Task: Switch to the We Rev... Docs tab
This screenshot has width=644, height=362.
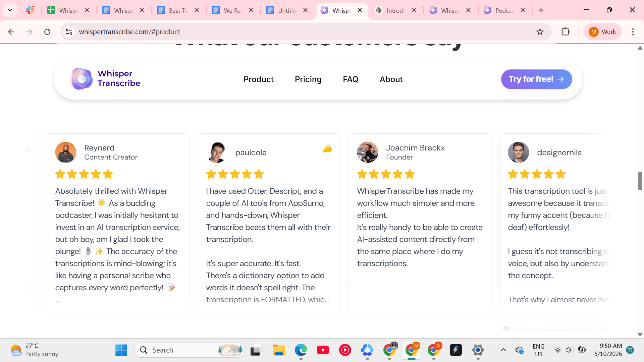Action: (232, 10)
